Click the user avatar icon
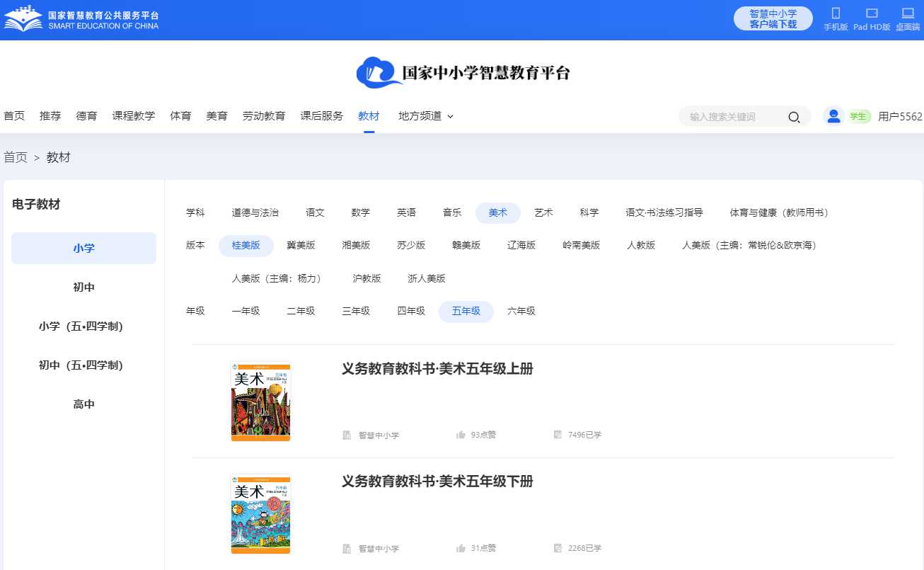924x570 pixels. click(x=834, y=116)
